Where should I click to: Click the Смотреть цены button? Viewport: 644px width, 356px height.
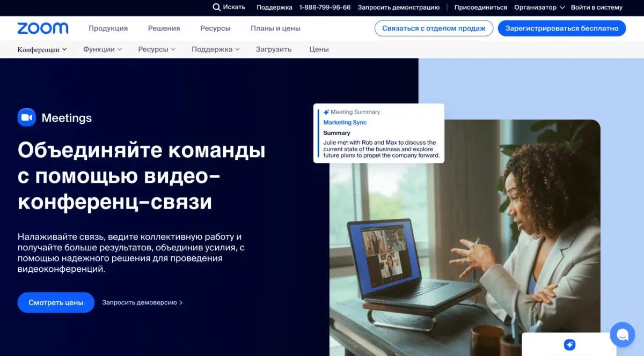tap(56, 302)
